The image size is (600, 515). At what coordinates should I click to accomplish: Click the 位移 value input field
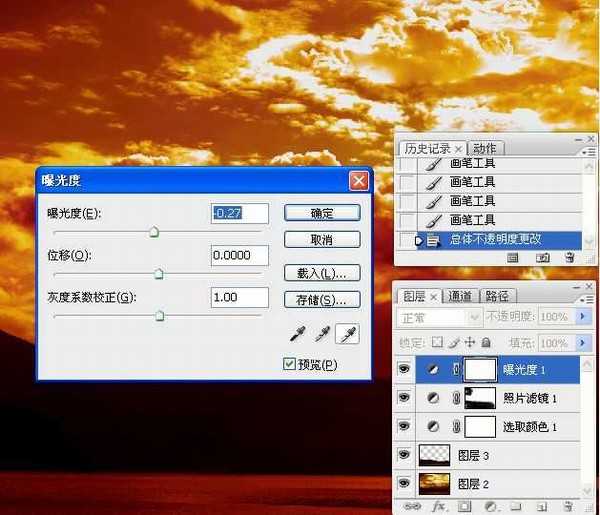click(x=240, y=255)
